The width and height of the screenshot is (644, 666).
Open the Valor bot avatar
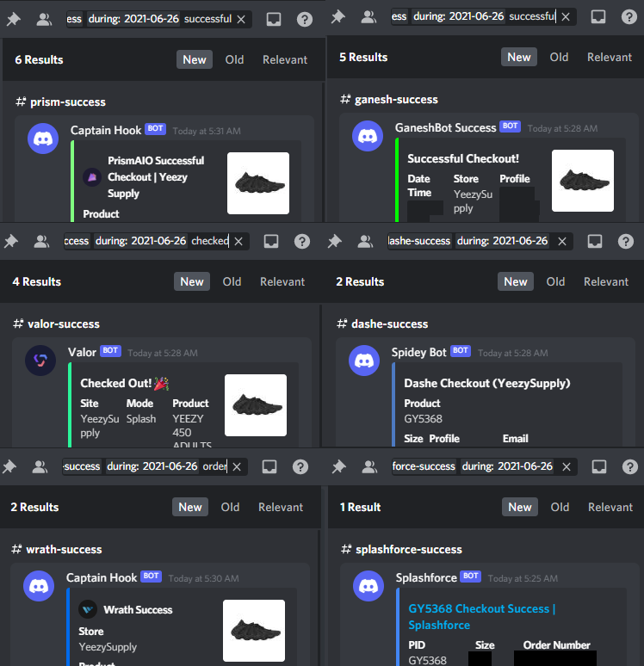point(40,361)
